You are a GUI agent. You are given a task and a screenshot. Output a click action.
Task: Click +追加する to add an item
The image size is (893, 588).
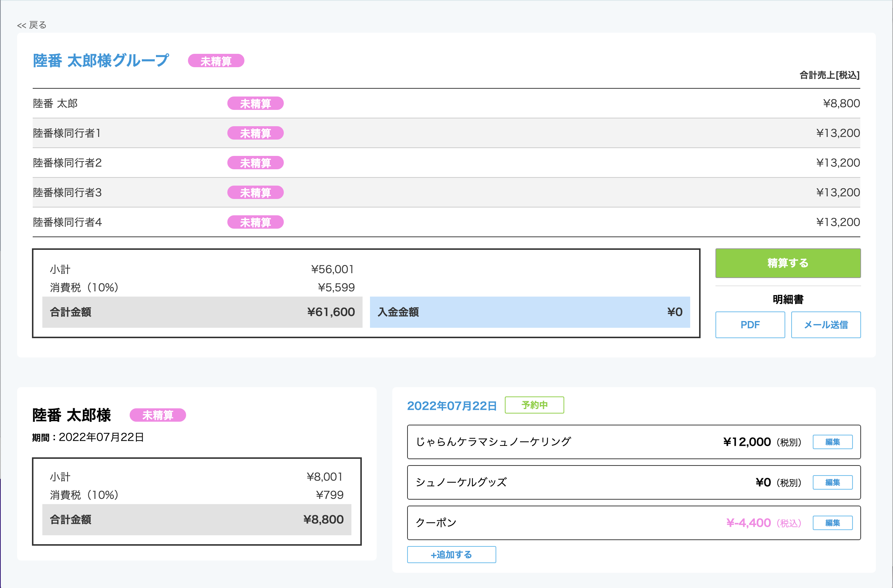451,555
